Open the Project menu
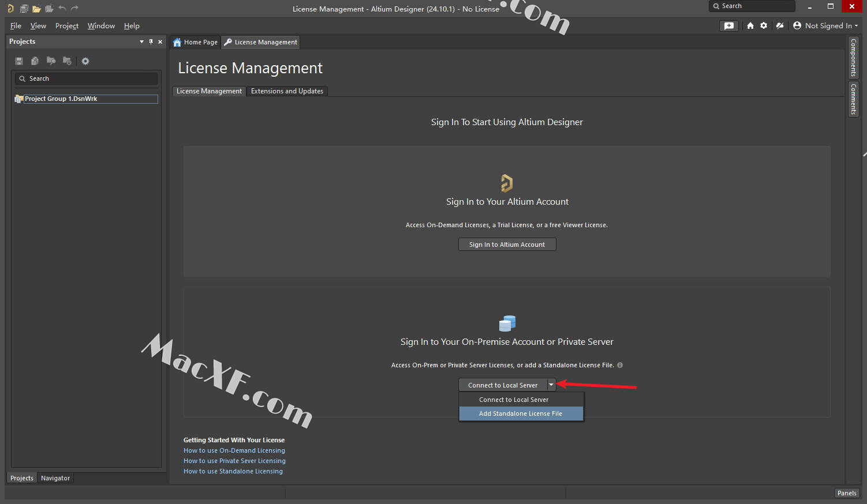The height and width of the screenshot is (504, 867). coord(67,25)
